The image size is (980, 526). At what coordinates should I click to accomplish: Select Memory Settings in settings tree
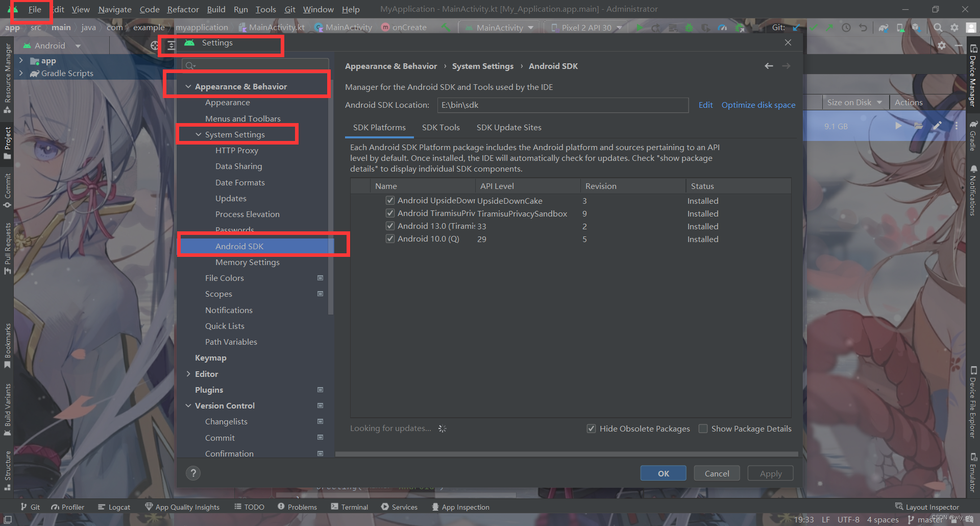coord(247,262)
